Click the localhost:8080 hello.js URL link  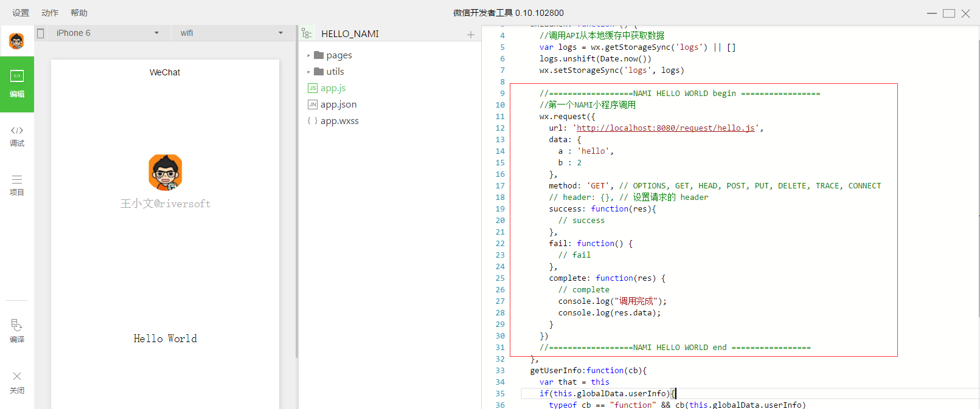tap(665, 128)
